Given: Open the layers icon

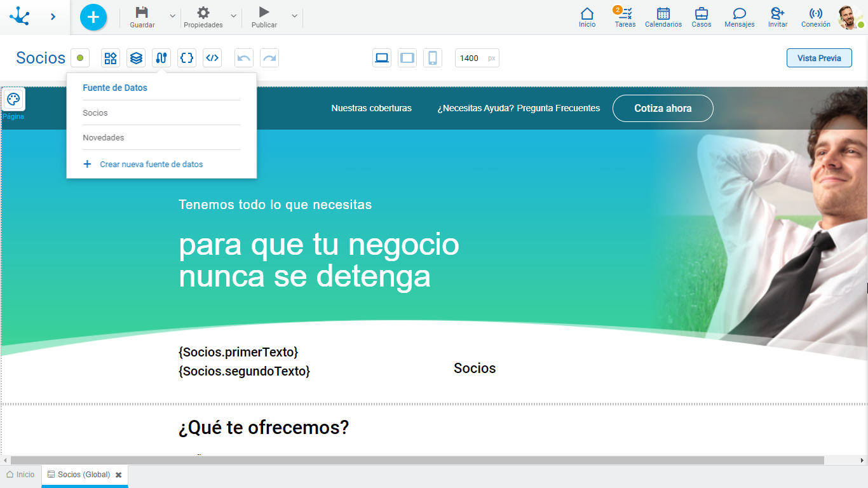Looking at the screenshot, I should point(136,58).
